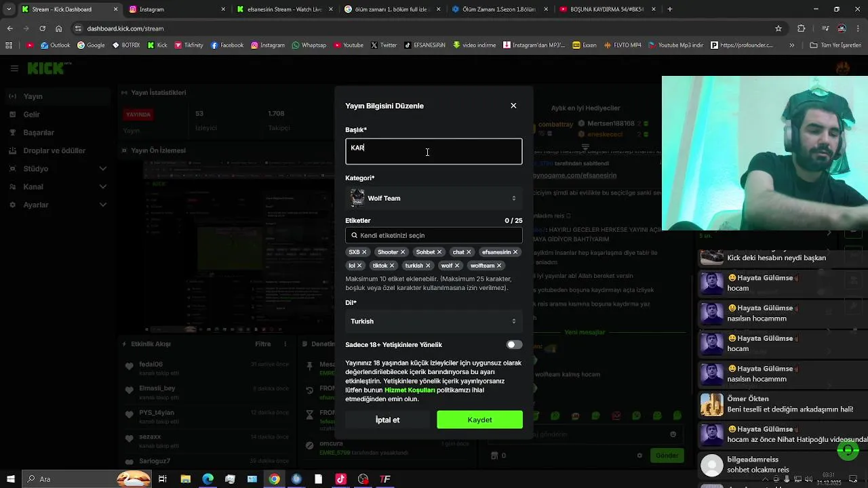Open a new browser tab
The width and height of the screenshot is (868, 488).
tap(670, 9)
